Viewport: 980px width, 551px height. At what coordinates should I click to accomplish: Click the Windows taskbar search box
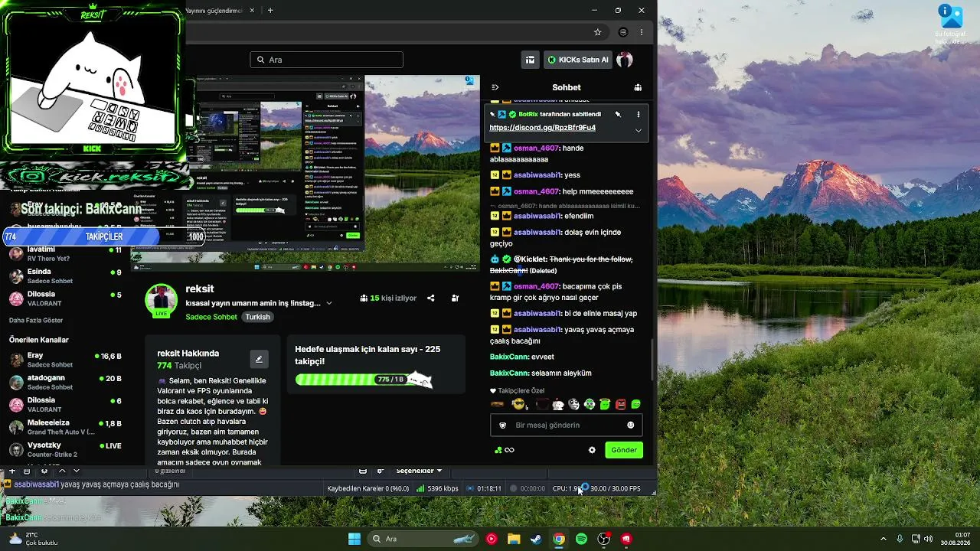pyautogui.click(x=423, y=539)
